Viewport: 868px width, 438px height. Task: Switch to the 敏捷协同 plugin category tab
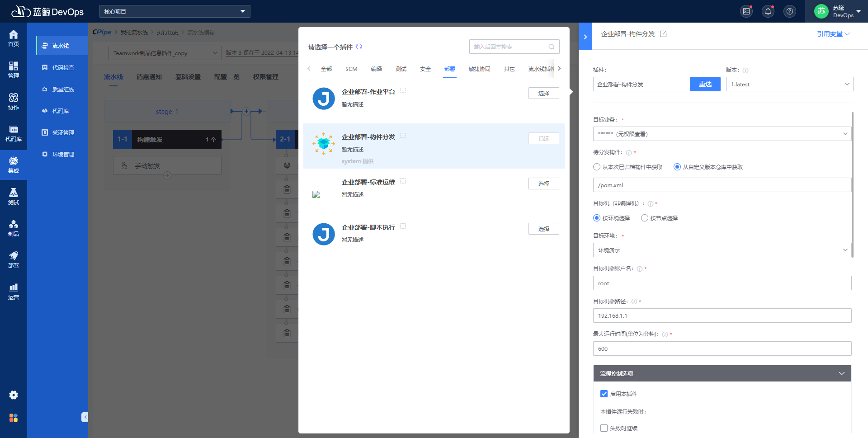coord(480,69)
